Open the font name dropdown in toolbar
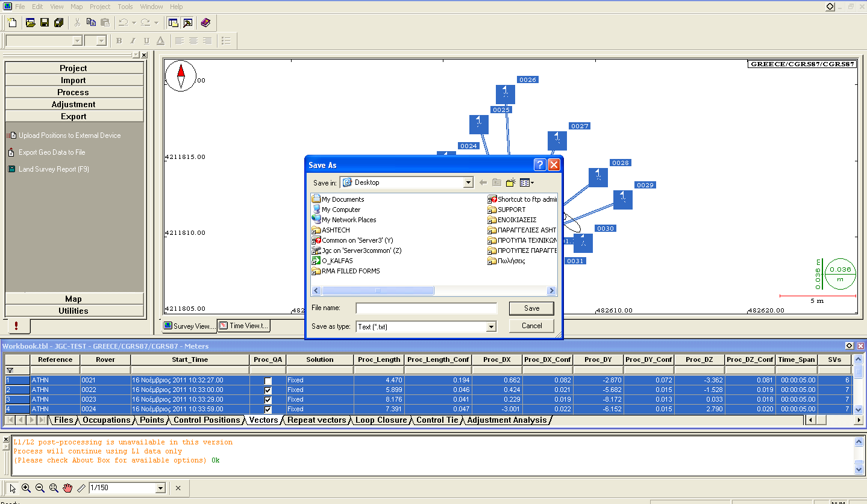The height and width of the screenshot is (504, 867). (x=77, y=41)
